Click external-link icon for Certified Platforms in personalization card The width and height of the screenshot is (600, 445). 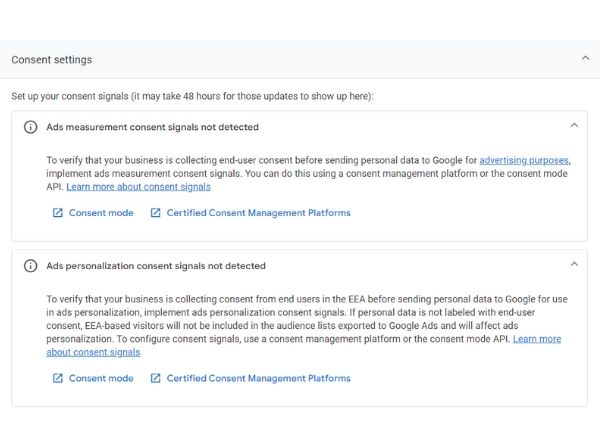click(155, 378)
